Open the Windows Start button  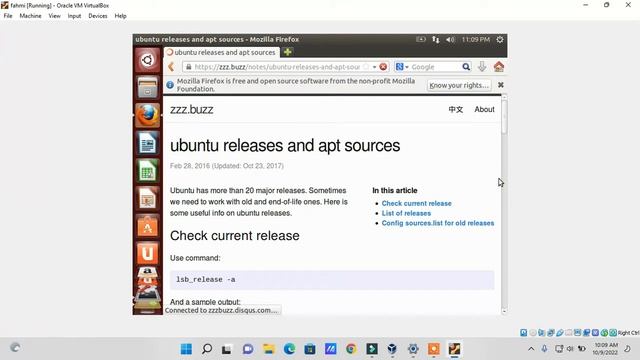coord(186,349)
